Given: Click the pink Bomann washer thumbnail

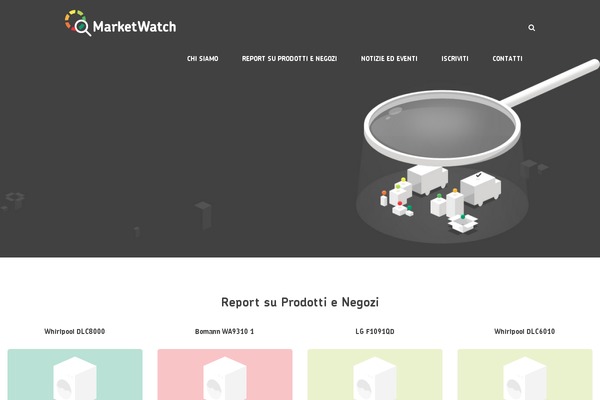Looking at the screenshot, I should [x=225, y=374].
